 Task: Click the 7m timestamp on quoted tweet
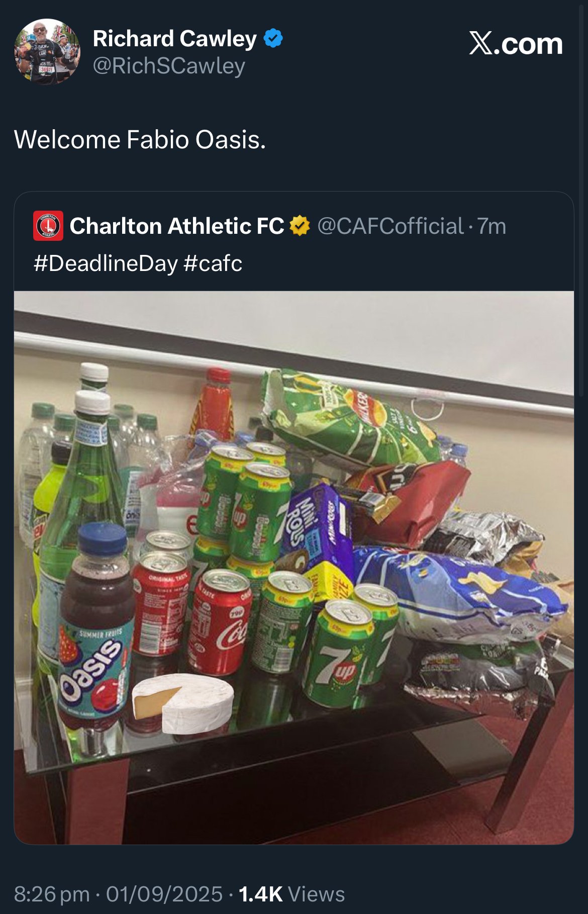(x=491, y=226)
